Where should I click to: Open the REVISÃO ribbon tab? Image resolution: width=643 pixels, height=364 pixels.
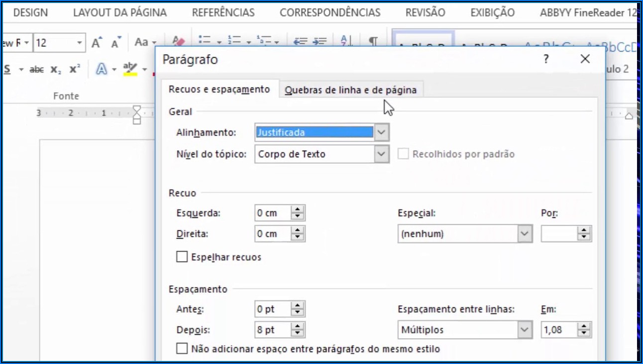tap(426, 13)
